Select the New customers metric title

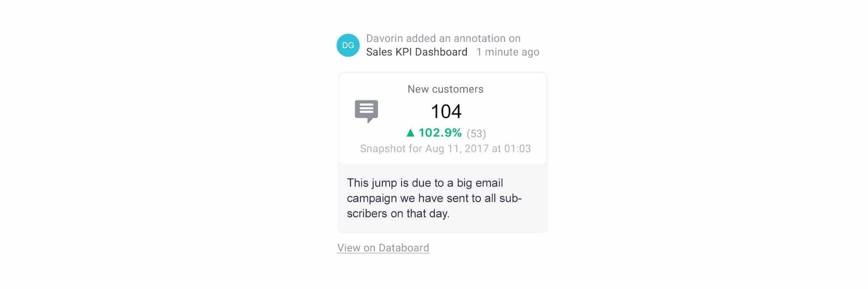(445, 89)
